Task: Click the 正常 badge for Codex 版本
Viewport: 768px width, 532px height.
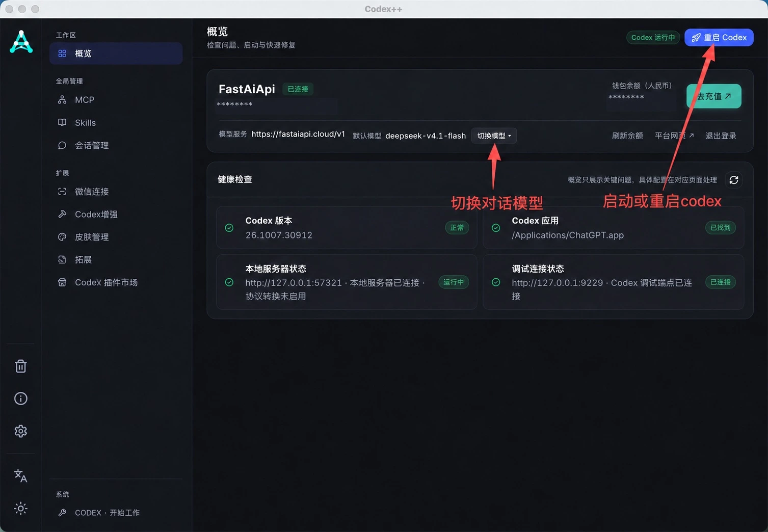Action: point(457,228)
